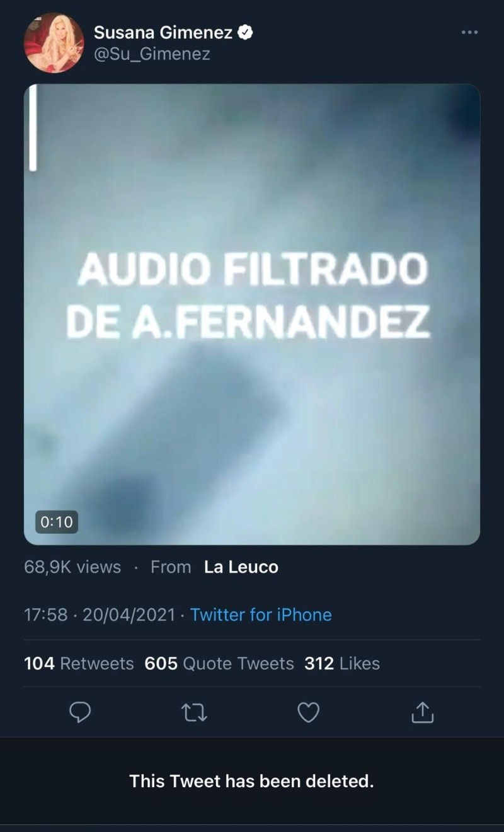The width and height of the screenshot is (504, 832).
Task: Tap the retweet arrows icon
Action: (x=194, y=713)
